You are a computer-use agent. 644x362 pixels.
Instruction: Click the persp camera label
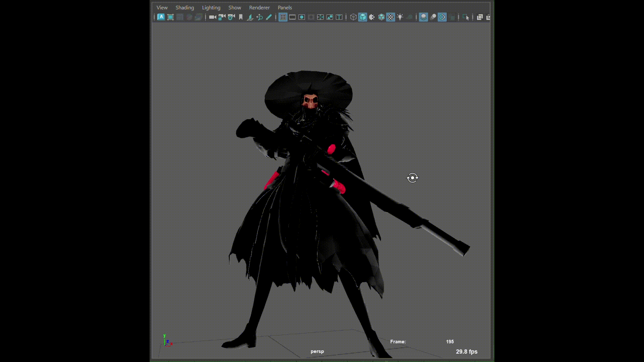point(317,351)
